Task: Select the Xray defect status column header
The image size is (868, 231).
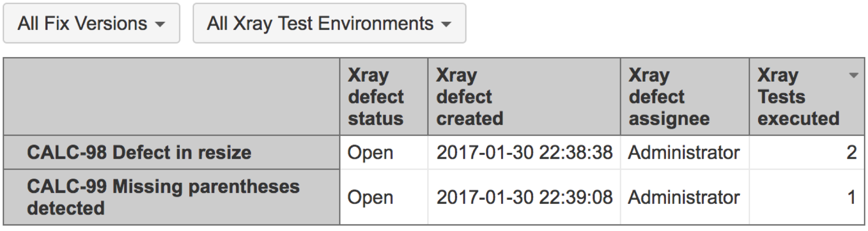Action: [x=384, y=97]
